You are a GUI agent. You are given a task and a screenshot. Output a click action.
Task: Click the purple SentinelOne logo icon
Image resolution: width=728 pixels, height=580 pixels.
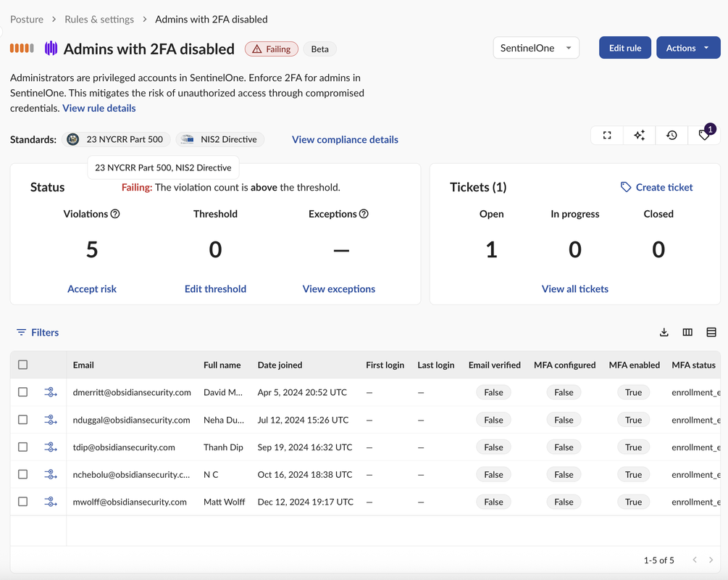[51, 49]
